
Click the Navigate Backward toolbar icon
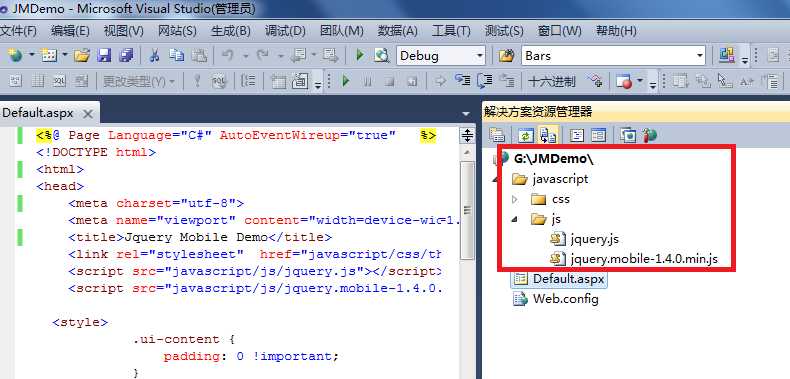(300, 55)
